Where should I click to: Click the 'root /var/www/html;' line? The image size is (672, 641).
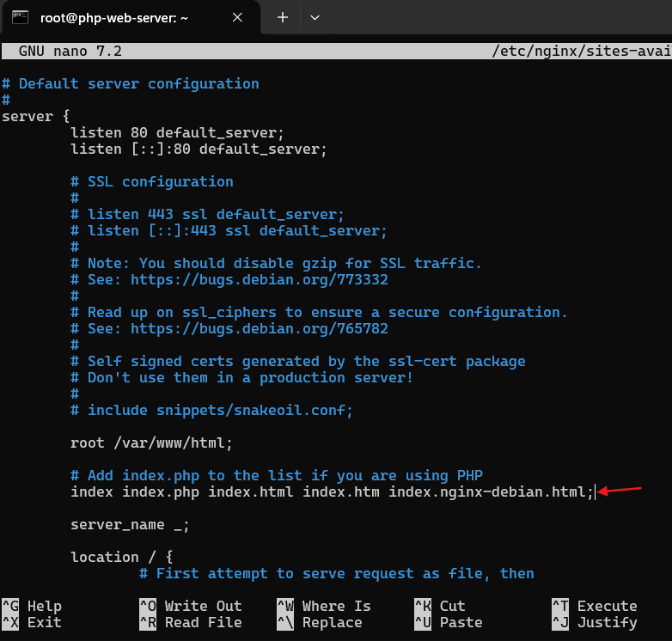point(151,443)
